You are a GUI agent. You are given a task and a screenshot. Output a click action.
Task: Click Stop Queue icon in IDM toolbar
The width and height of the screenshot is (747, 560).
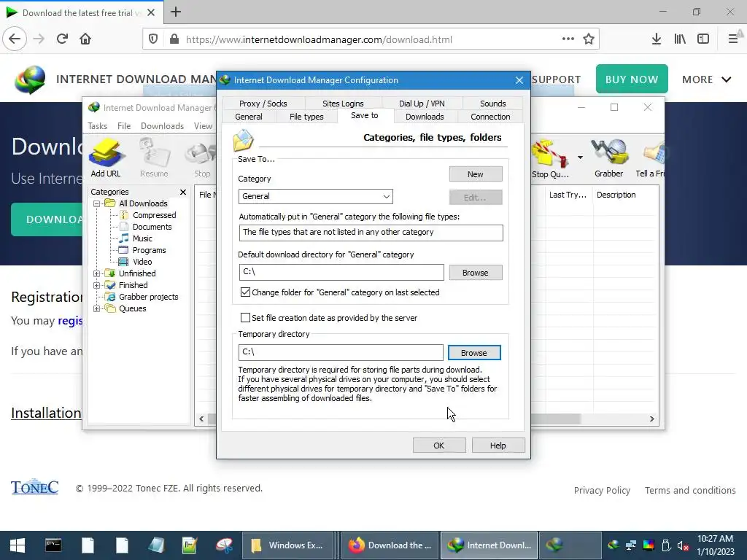pyautogui.click(x=550, y=158)
